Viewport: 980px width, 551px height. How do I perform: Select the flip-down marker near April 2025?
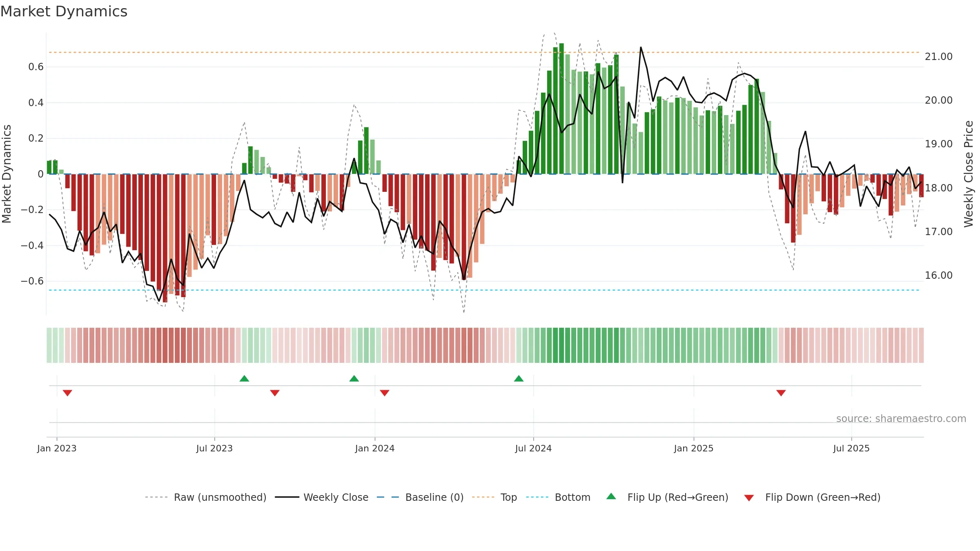(x=781, y=393)
